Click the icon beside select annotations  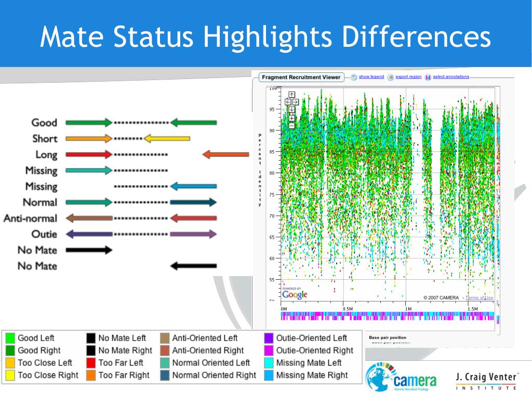click(x=428, y=77)
